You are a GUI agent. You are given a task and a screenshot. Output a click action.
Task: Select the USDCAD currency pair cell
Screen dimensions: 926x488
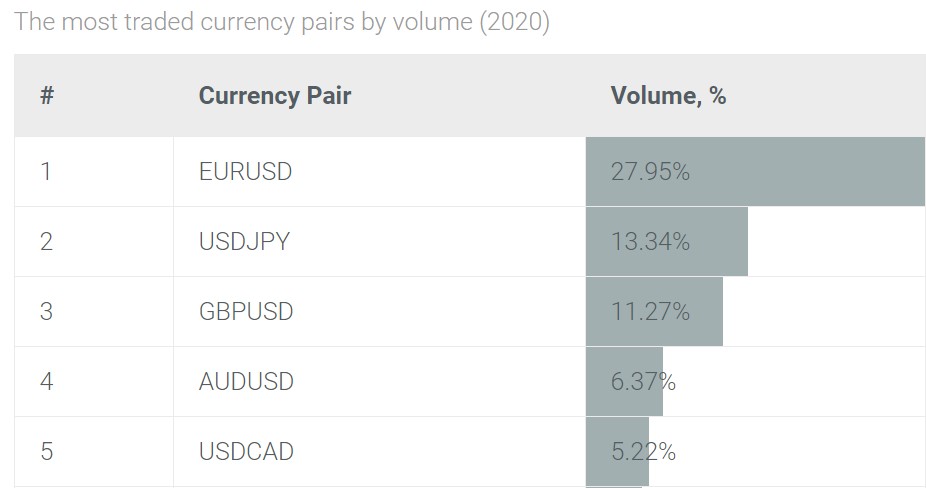tap(380, 451)
